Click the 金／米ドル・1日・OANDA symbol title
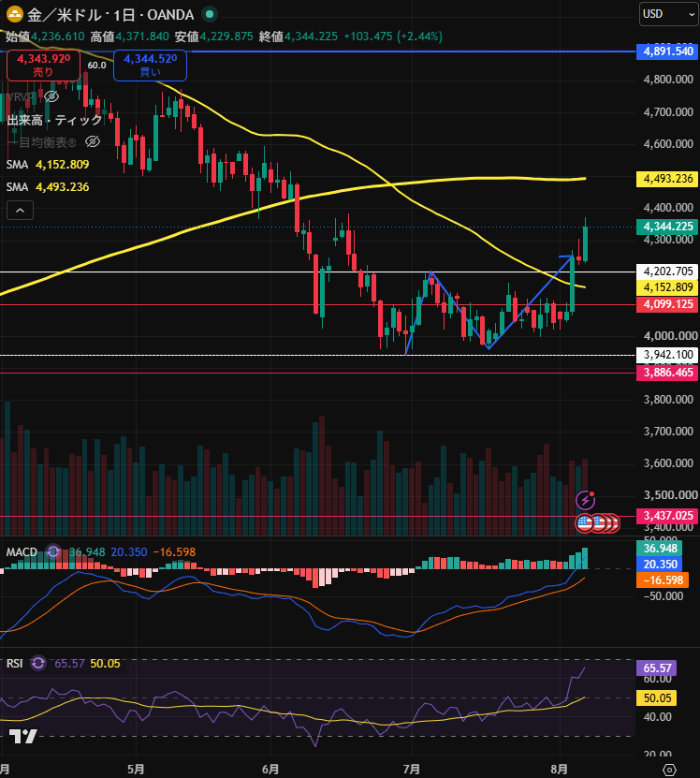This screenshot has height=778, width=700. tap(110, 15)
